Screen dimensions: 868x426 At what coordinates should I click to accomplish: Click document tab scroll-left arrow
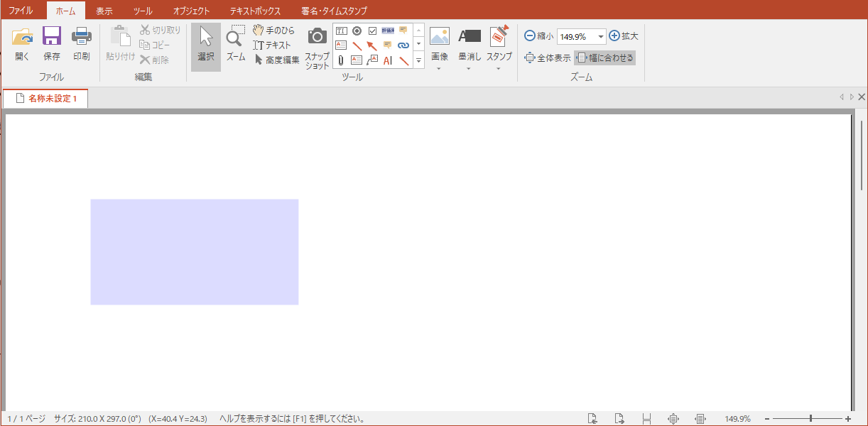842,97
